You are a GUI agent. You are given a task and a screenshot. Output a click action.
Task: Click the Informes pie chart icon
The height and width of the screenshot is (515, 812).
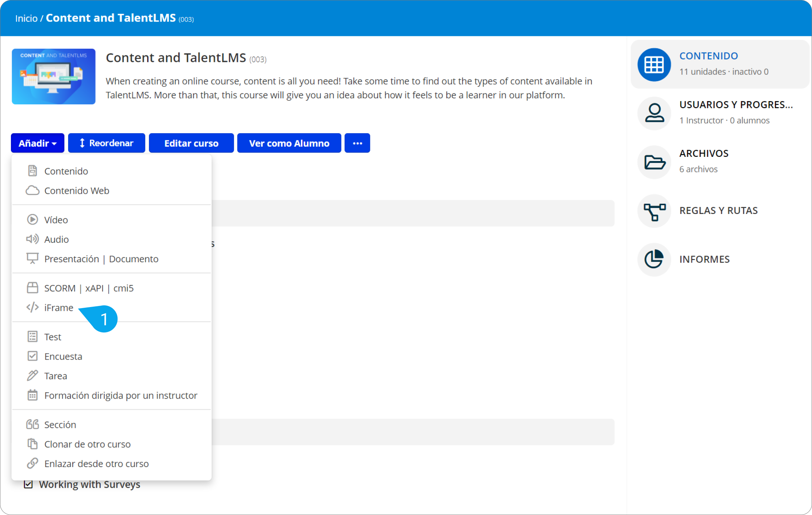click(x=654, y=259)
